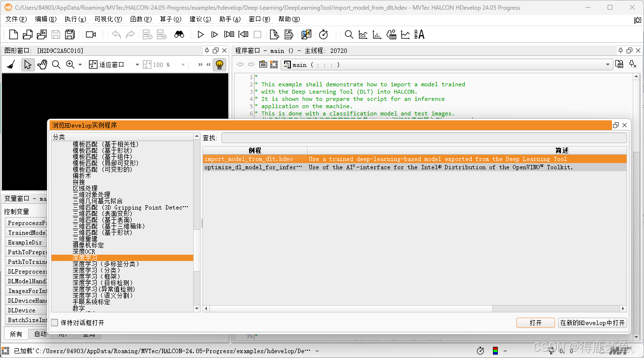Image resolution: width=644 pixels, height=358 pixels.
Task: Open the OCR training file browser
Action: point(419,34)
